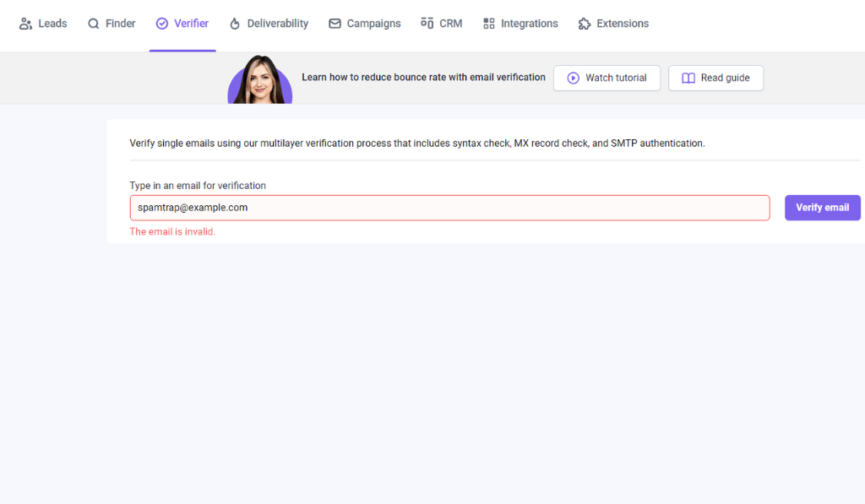
Task: Click the CRM board icon
Action: [x=427, y=23]
